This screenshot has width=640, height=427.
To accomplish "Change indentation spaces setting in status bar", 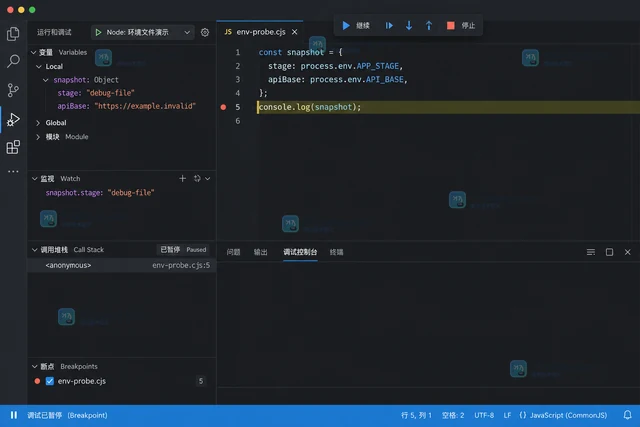I will [x=453, y=415].
